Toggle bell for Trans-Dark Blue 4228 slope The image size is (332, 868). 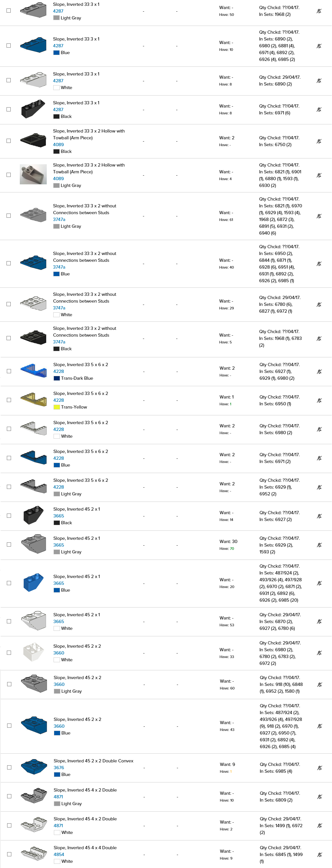point(319,371)
